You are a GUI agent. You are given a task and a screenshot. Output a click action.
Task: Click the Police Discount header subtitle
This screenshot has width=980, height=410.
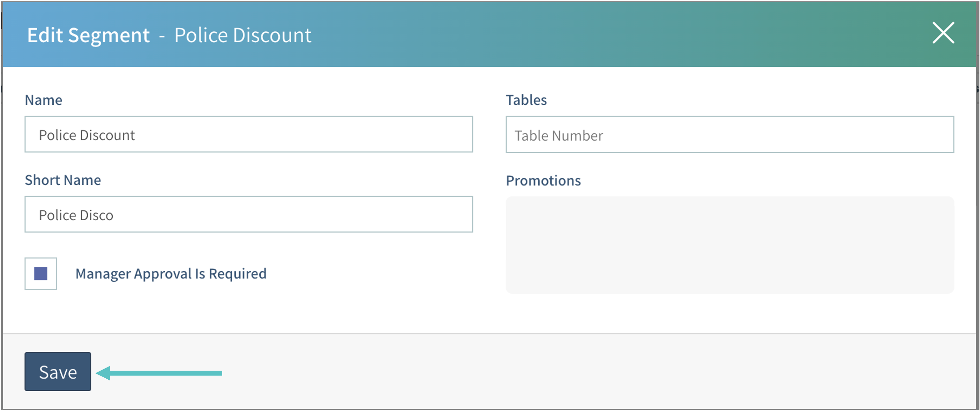(243, 35)
